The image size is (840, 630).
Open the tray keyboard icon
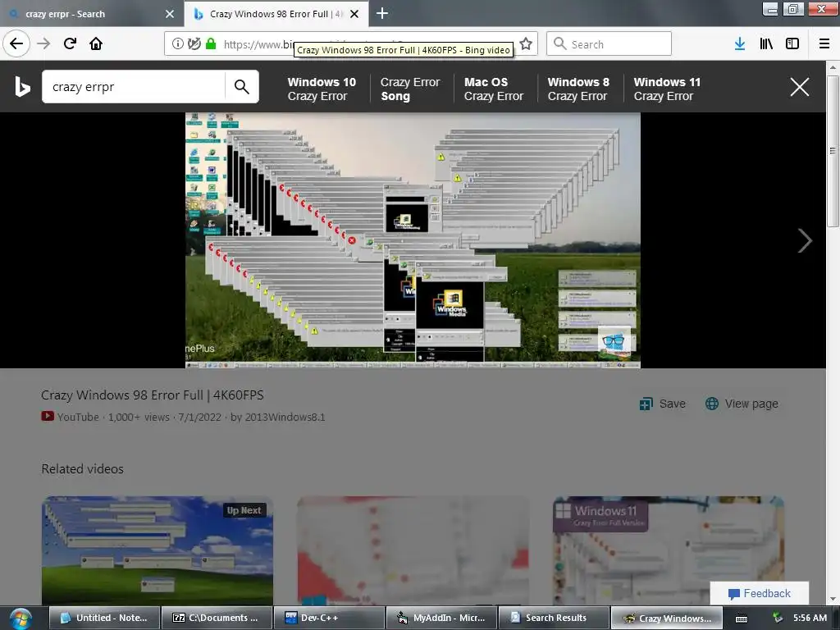point(742,619)
